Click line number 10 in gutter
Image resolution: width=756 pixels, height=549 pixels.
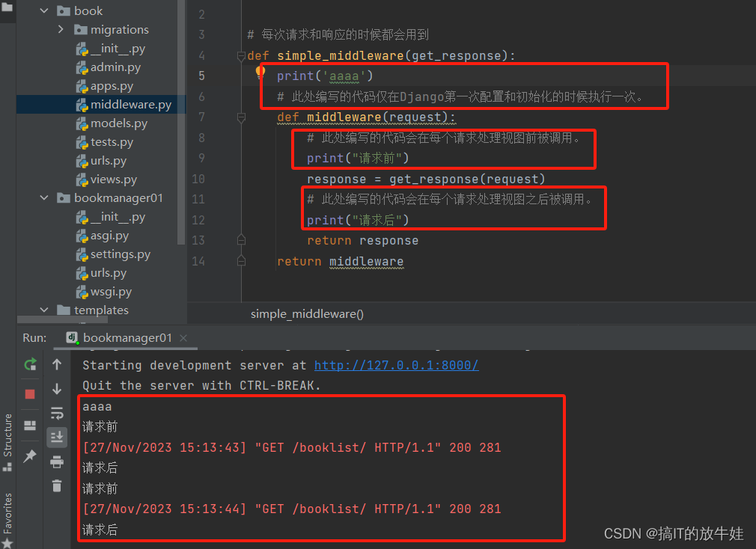click(x=198, y=180)
